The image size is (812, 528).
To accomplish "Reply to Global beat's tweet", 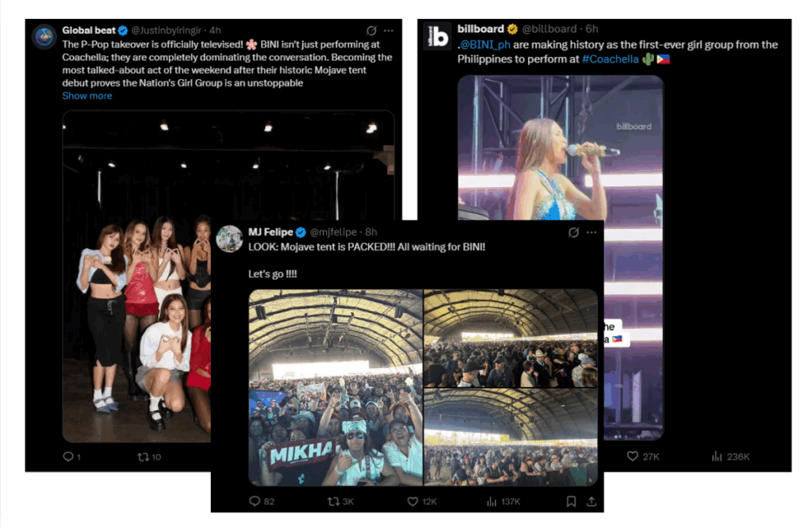I will 68,457.
